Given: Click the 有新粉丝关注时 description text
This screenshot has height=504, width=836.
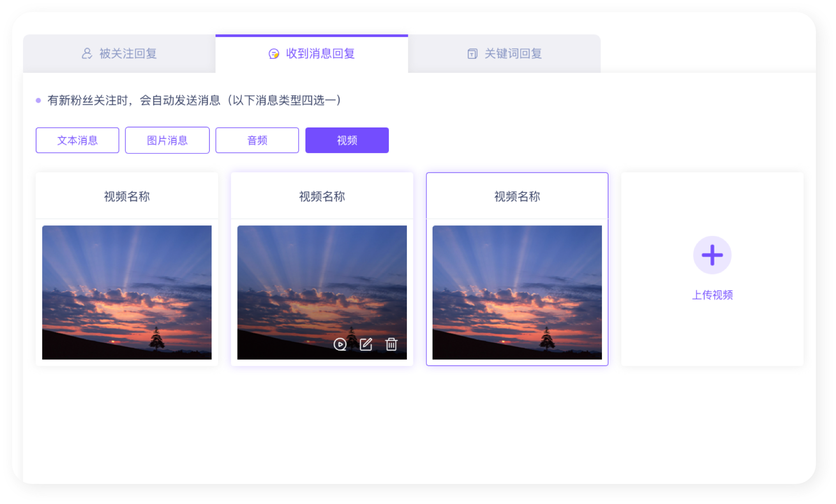Looking at the screenshot, I should [x=194, y=100].
